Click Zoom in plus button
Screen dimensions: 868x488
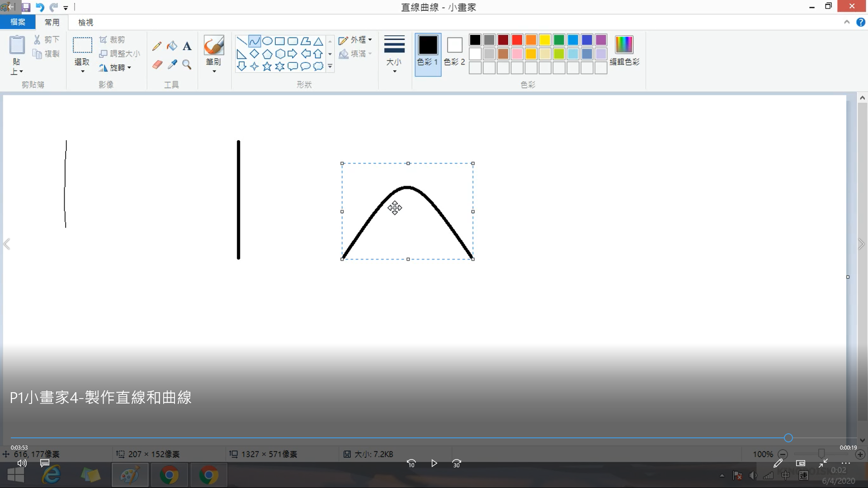pyautogui.click(x=860, y=454)
